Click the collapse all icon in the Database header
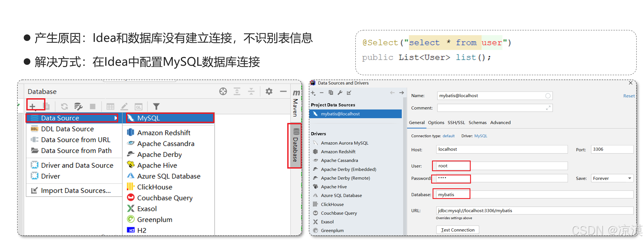This screenshot has width=644, height=241. coord(251,91)
